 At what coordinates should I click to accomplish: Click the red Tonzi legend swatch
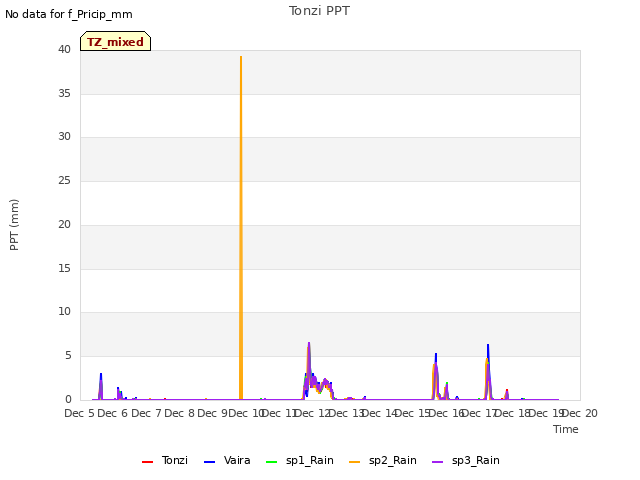pyautogui.click(x=147, y=462)
